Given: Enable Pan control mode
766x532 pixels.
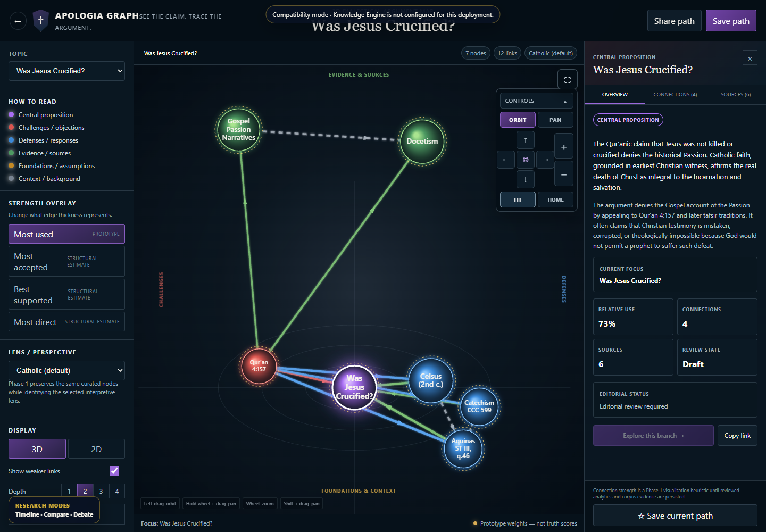Looking at the screenshot, I should 555,120.
